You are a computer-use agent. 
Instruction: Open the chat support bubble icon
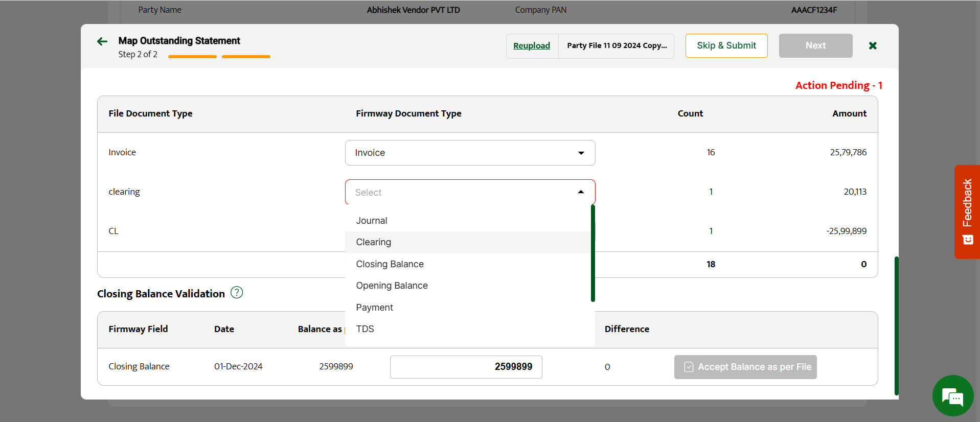[952, 396]
